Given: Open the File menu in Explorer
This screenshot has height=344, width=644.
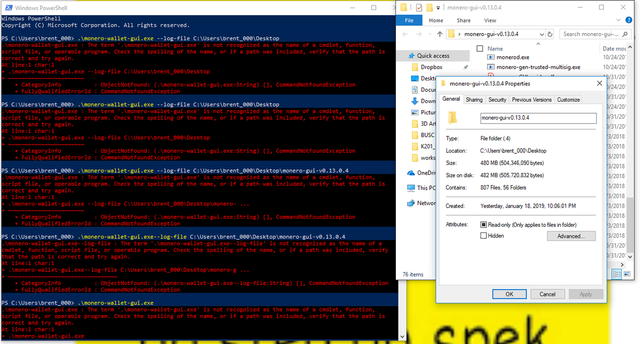Looking at the screenshot, I should pyautogui.click(x=409, y=21).
